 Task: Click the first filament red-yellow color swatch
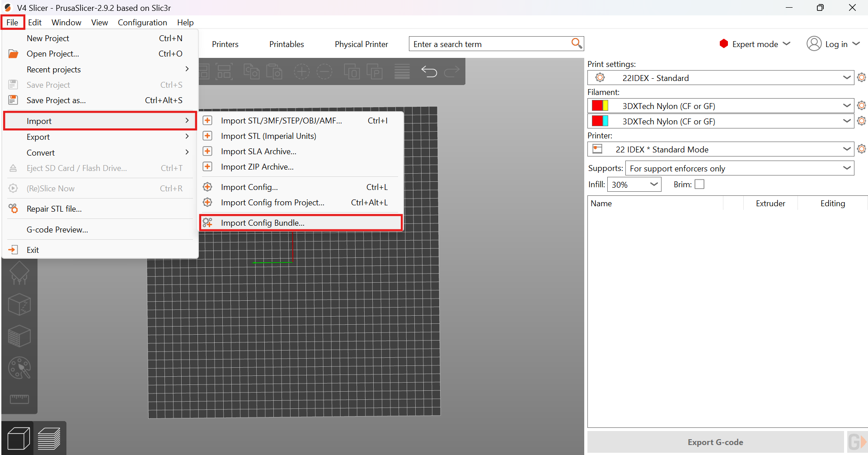(600, 105)
